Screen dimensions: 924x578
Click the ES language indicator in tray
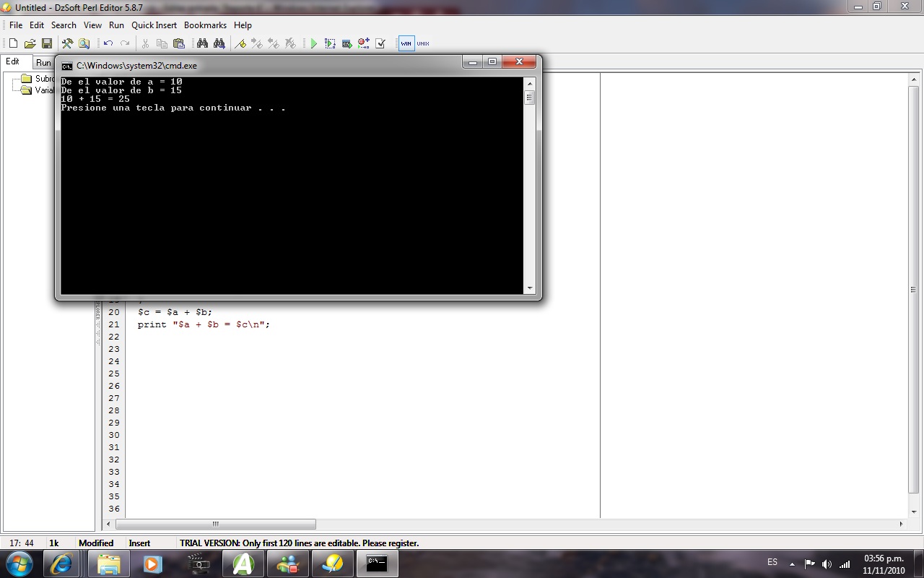tap(772, 562)
